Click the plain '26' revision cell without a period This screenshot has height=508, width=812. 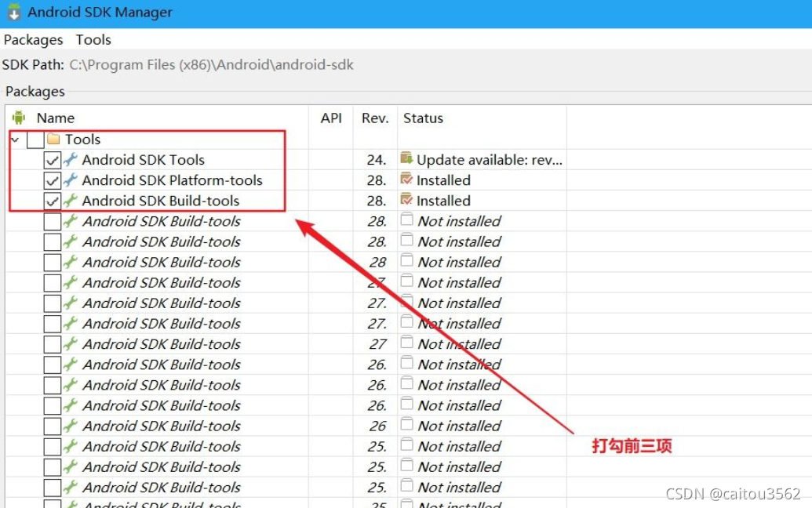coord(377,426)
